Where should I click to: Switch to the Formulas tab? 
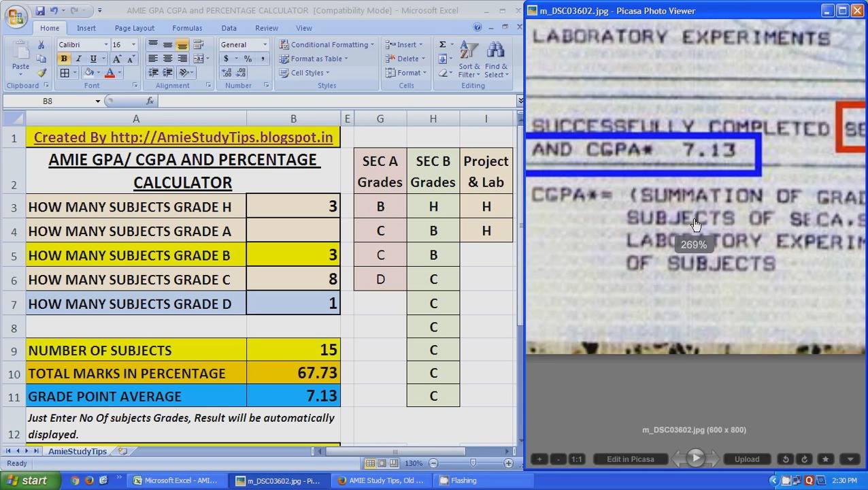pyautogui.click(x=187, y=28)
